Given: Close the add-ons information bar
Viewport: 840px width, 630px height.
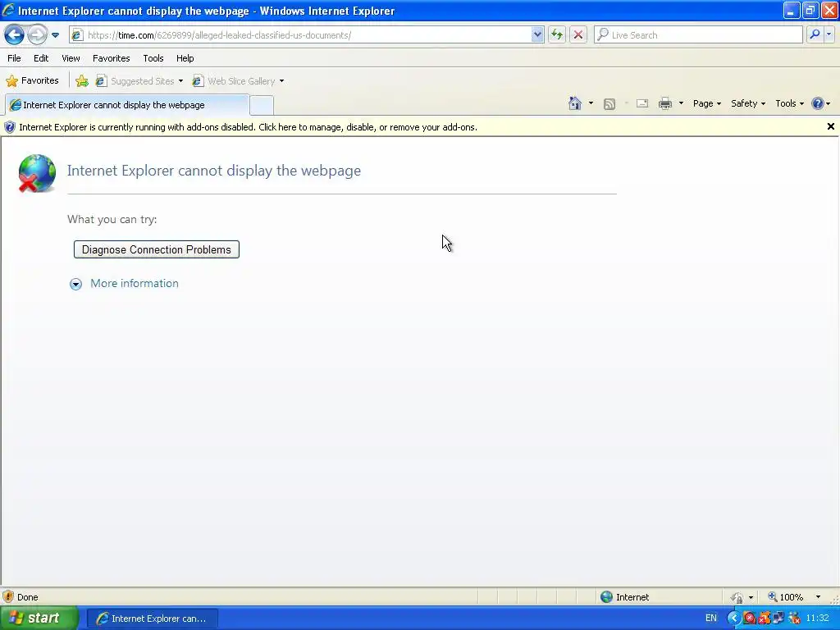Looking at the screenshot, I should 830,126.
